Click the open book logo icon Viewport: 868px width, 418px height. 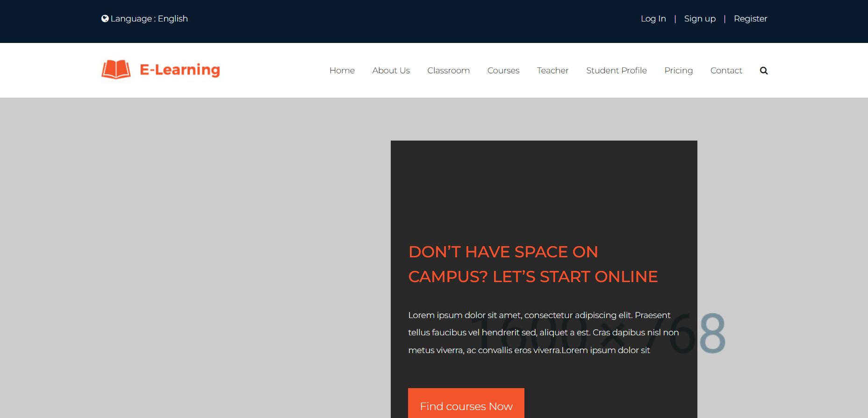(x=116, y=70)
